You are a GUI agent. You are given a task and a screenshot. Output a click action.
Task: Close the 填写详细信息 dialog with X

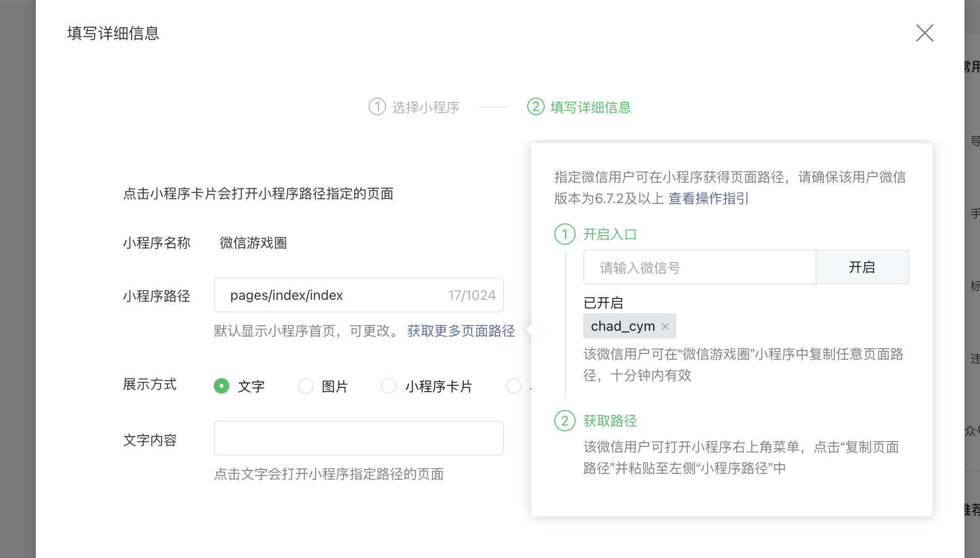coord(924,33)
